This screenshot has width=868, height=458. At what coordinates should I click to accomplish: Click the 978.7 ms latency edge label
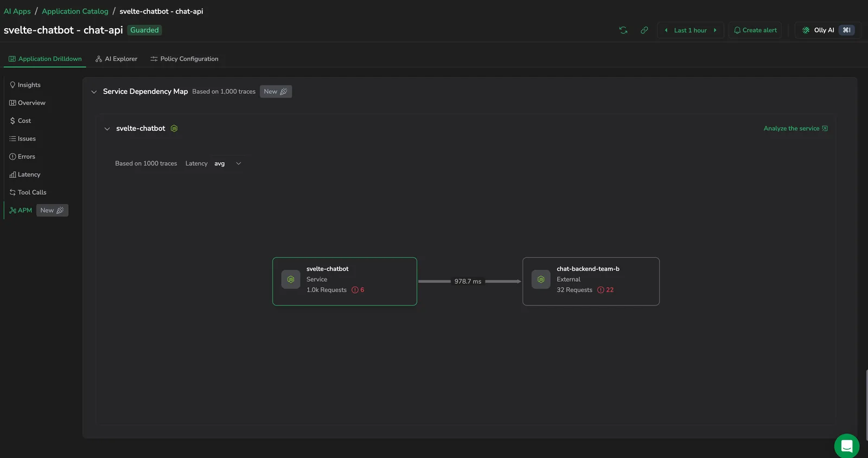click(468, 282)
